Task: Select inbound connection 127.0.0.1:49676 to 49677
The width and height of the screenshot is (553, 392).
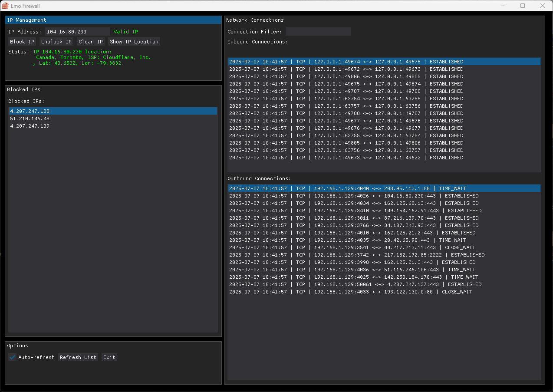Action: (384, 128)
